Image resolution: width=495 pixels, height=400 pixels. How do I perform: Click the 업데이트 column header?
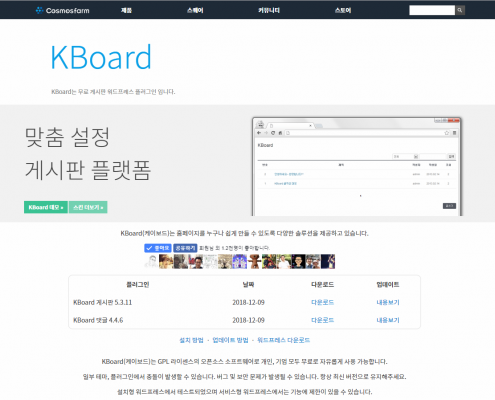pyautogui.click(x=388, y=284)
